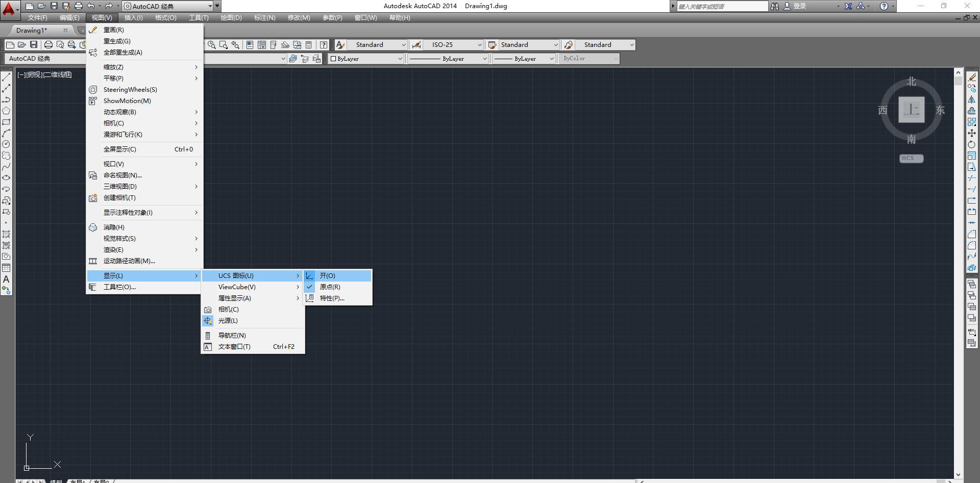Click the 北 north label on ViewCube compass
This screenshot has height=483, width=980.
click(911, 82)
